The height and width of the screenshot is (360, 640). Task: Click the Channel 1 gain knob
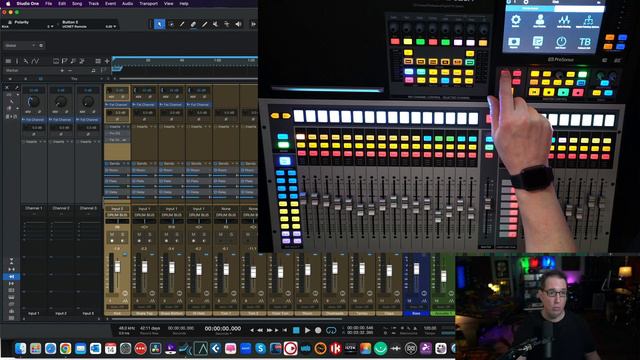pyautogui.click(x=33, y=101)
